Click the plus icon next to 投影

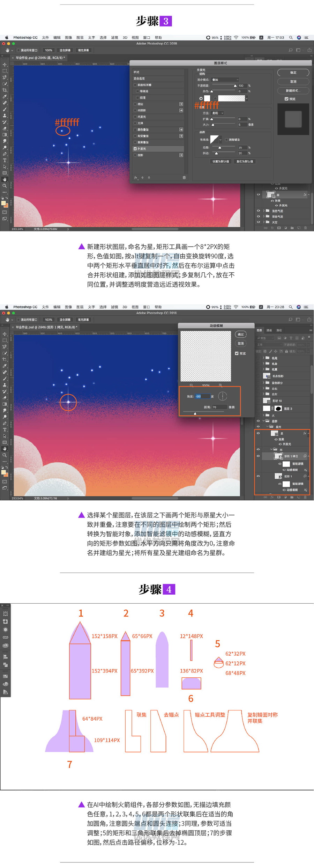click(181, 155)
